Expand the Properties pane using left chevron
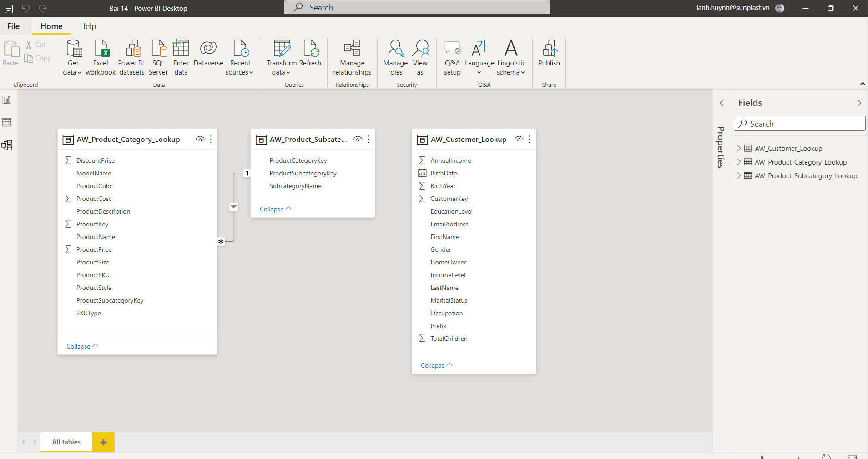Screen dimensions: 868x459 click(722, 103)
